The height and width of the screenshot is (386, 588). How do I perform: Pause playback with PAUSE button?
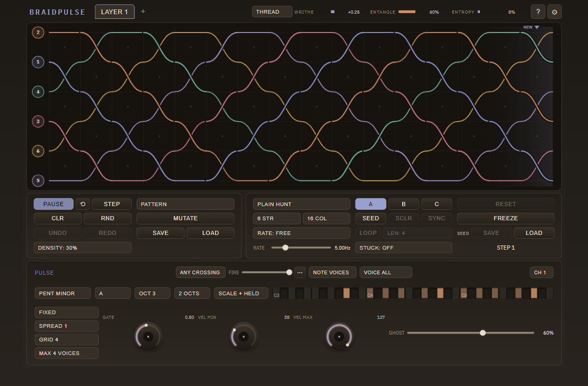click(53, 204)
